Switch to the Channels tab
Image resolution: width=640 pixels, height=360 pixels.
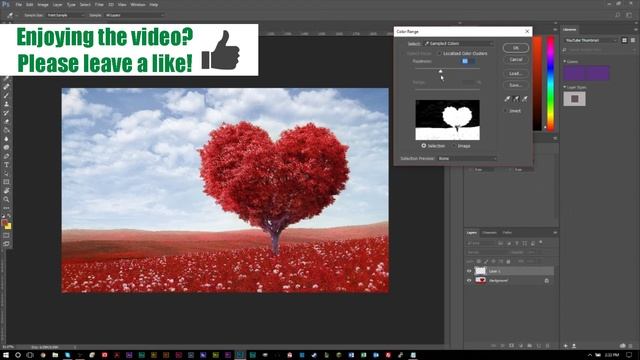click(489, 233)
